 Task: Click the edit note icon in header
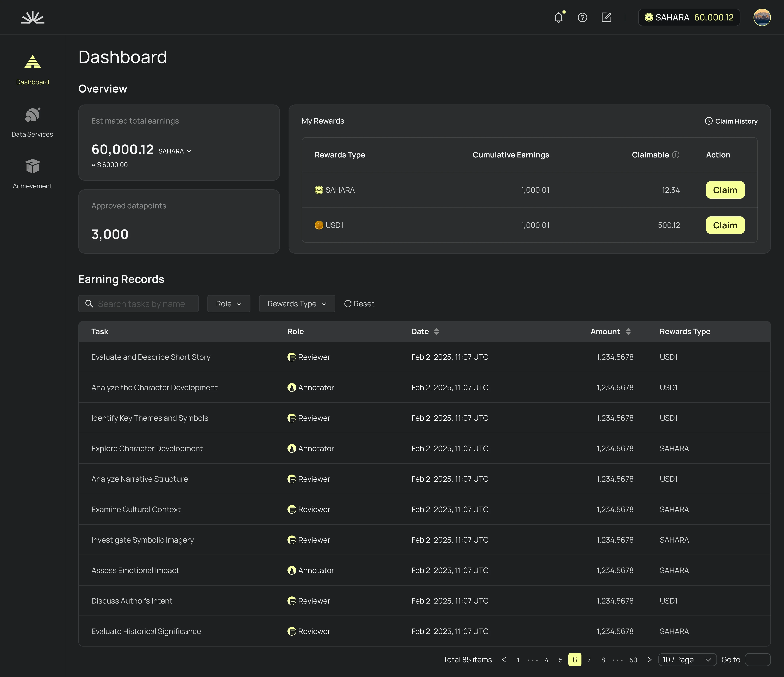pyautogui.click(x=606, y=17)
